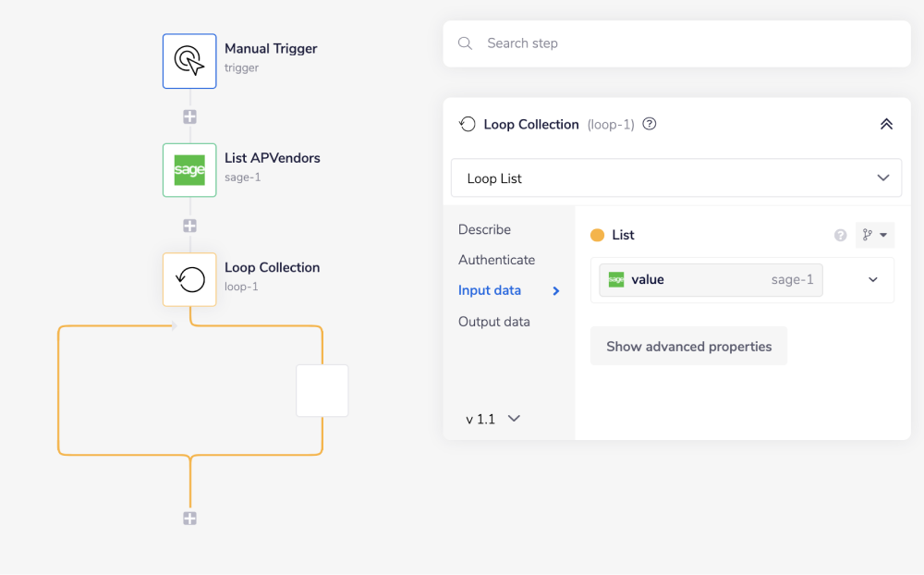Click the Sage List APVendors step icon
The width and height of the screenshot is (924, 575).
tap(189, 170)
